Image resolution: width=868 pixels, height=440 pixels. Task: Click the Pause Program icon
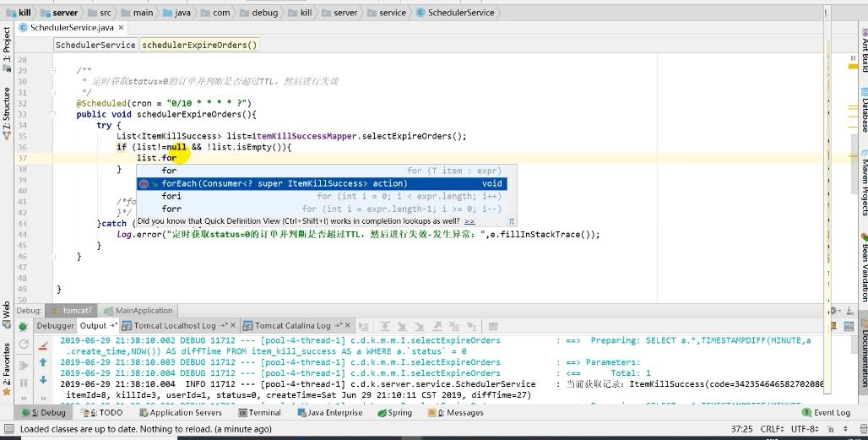pos(24,383)
